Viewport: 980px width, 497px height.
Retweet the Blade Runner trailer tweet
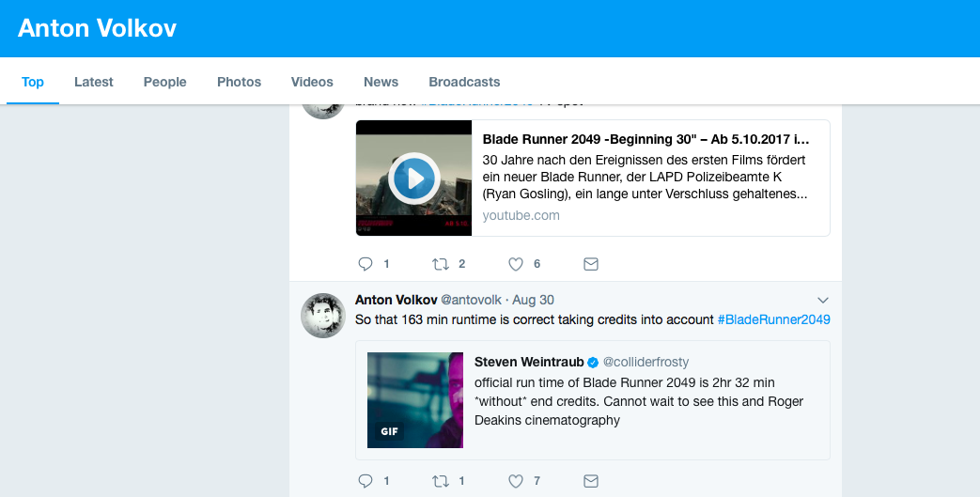(441, 264)
